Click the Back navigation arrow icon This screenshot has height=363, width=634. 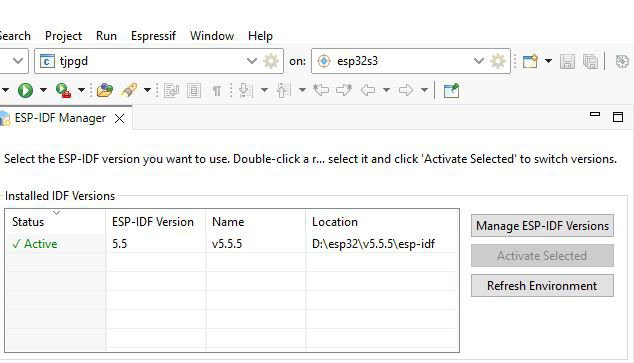coord(368,90)
